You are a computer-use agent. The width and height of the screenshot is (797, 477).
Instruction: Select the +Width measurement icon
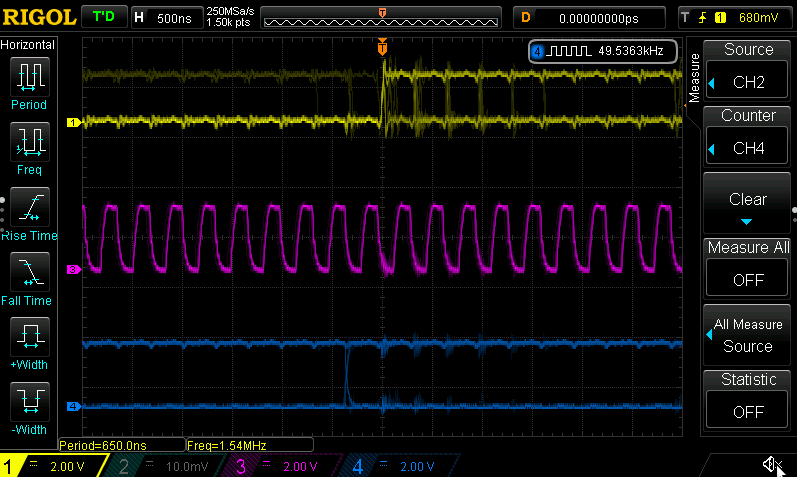pos(29,336)
